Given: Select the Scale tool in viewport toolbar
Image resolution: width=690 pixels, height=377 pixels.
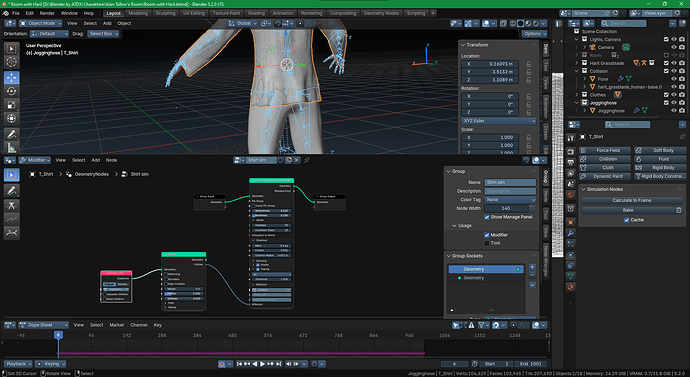Looking at the screenshot, I should point(11,105).
